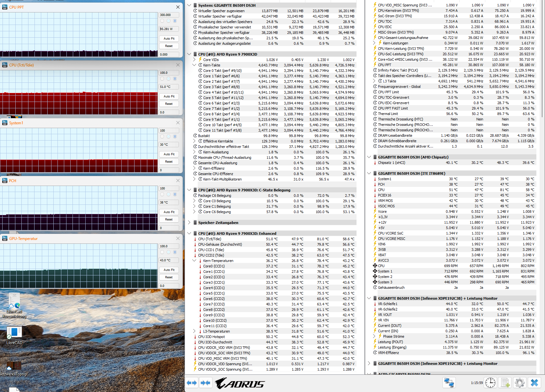The image size is (545, 392).
Task: Open the remote network monitoring icon
Action: 449,383
